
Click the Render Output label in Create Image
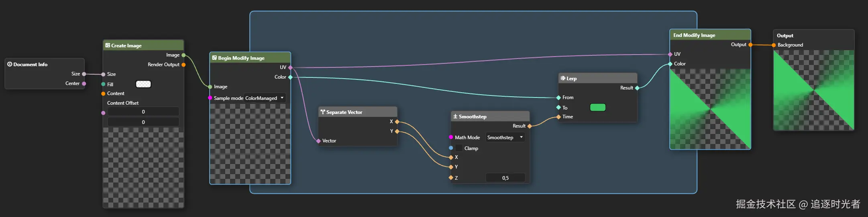(x=163, y=65)
